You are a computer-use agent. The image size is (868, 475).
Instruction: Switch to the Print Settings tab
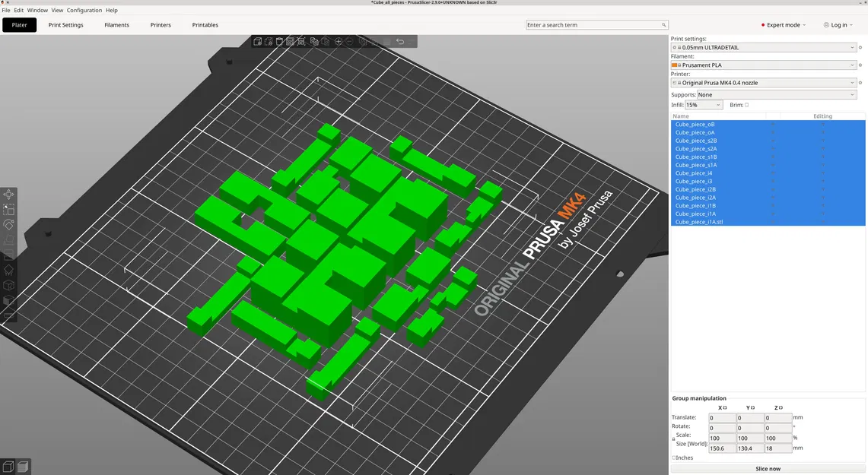(x=65, y=24)
